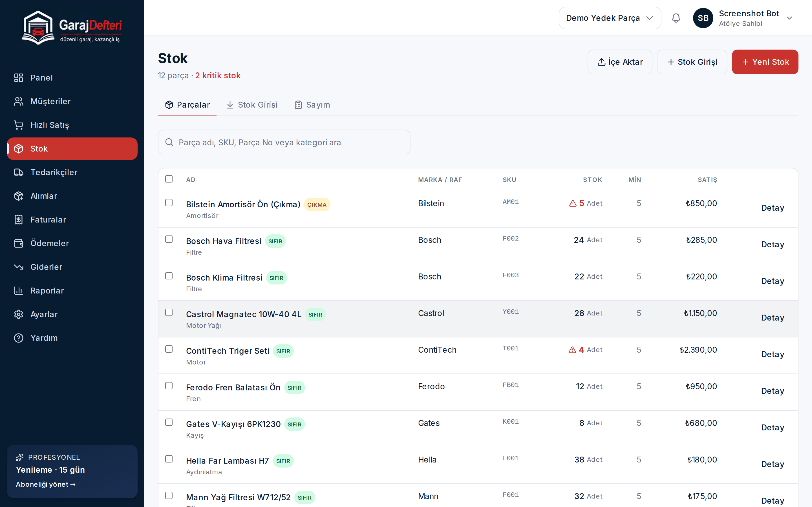Open the notifications bell
Screen dimensions: 812x507
[676, 18]
